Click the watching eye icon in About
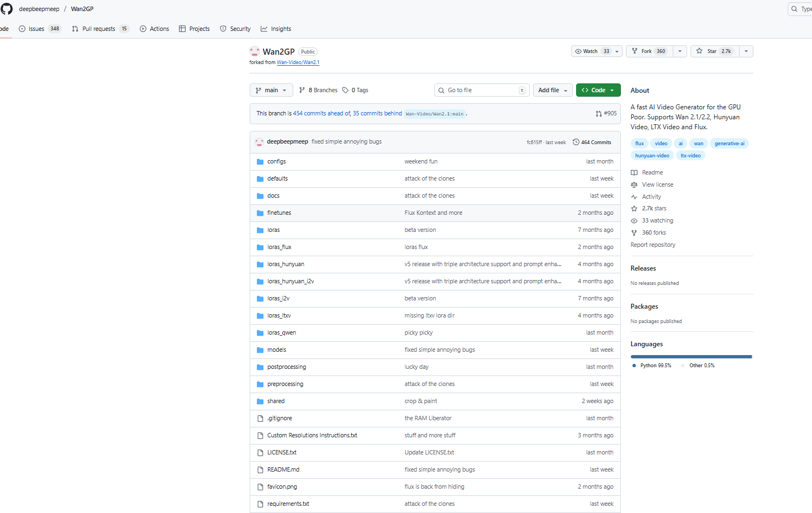The width and height of the screenshot is (812, 513). point(634,221)
